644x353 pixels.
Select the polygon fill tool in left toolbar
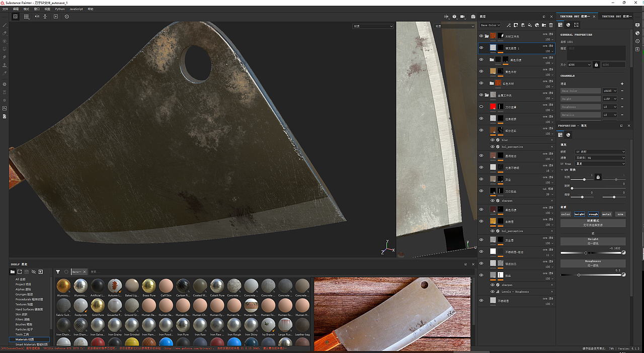[x=5, y=49]
